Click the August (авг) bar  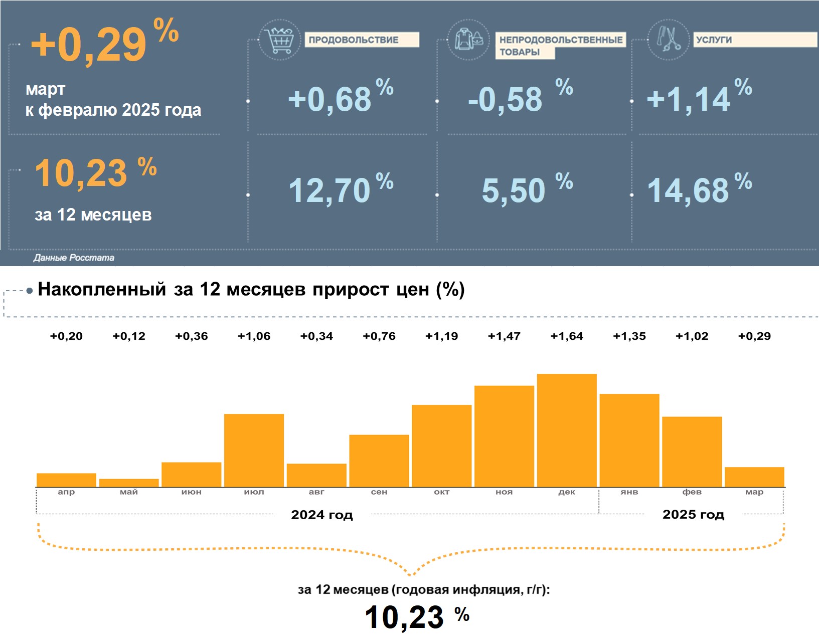(316, 475)
